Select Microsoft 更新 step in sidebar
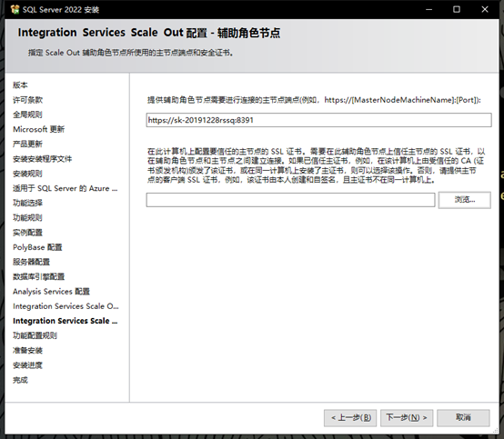This screenshot has height=439, width=504. coord(38,129)
